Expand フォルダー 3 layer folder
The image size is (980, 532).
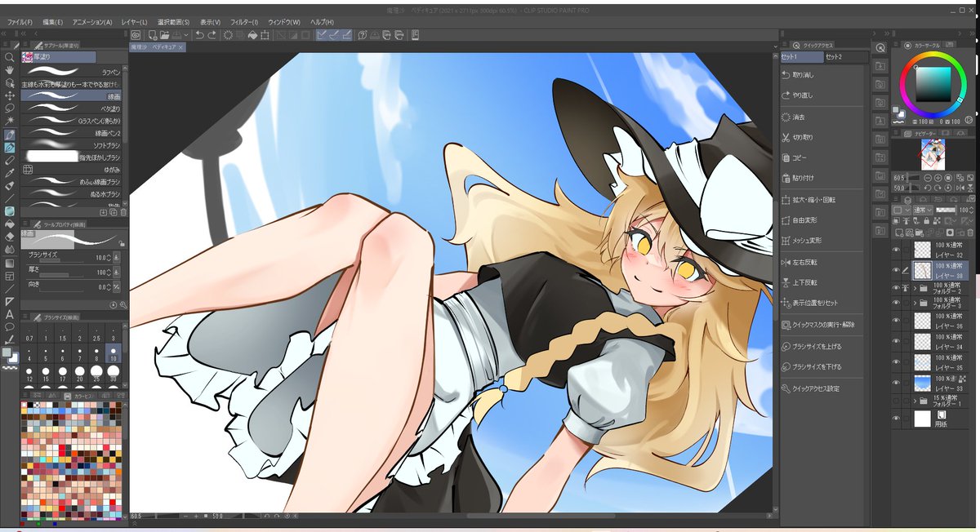tap(915, 303)
